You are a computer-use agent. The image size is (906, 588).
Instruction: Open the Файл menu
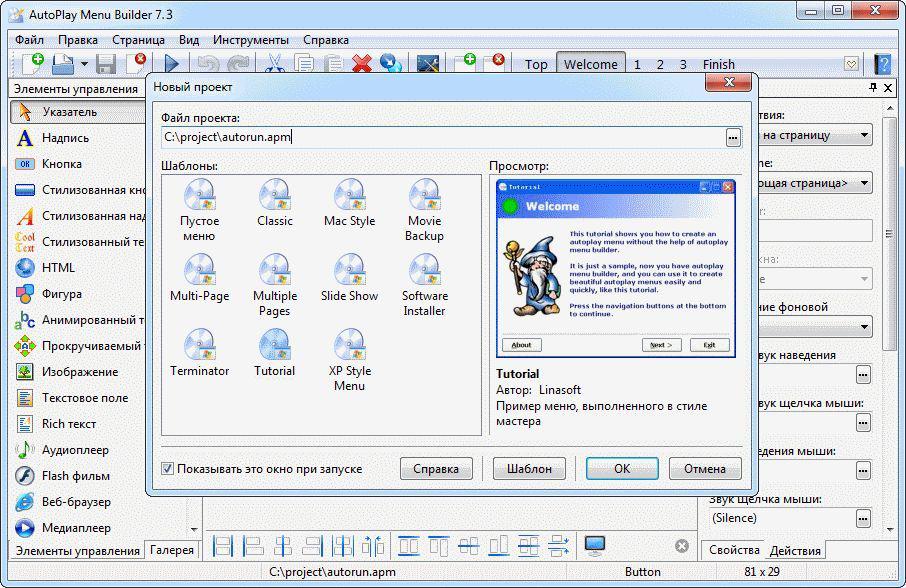coord(29,40)
